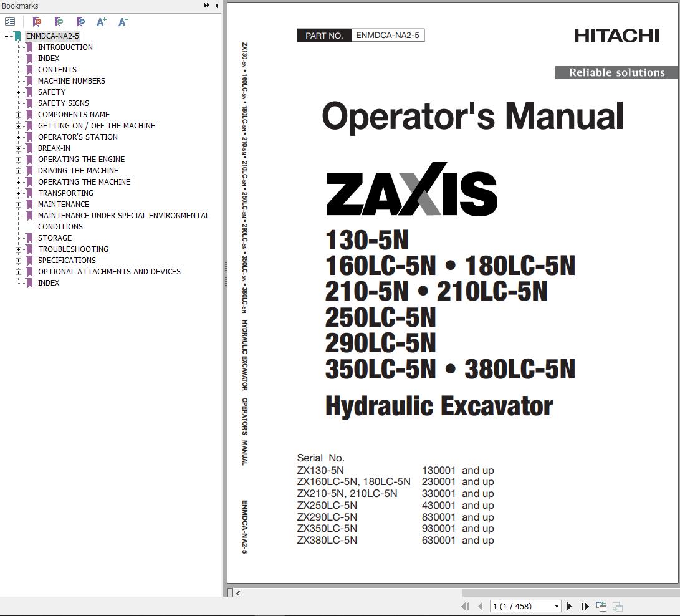Open the STORAGE bookmark
680x616 pixels.
55,238
